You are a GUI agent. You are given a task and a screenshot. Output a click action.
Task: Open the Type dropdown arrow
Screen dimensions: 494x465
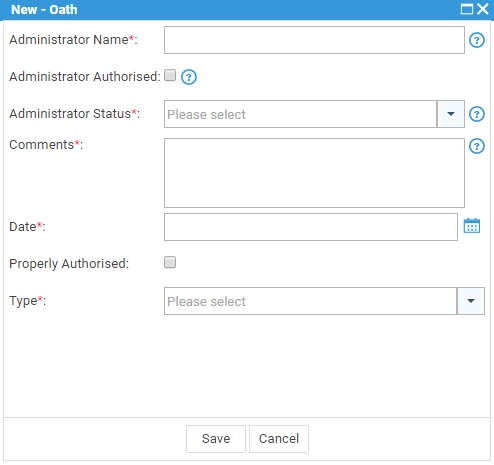point(471,301)
